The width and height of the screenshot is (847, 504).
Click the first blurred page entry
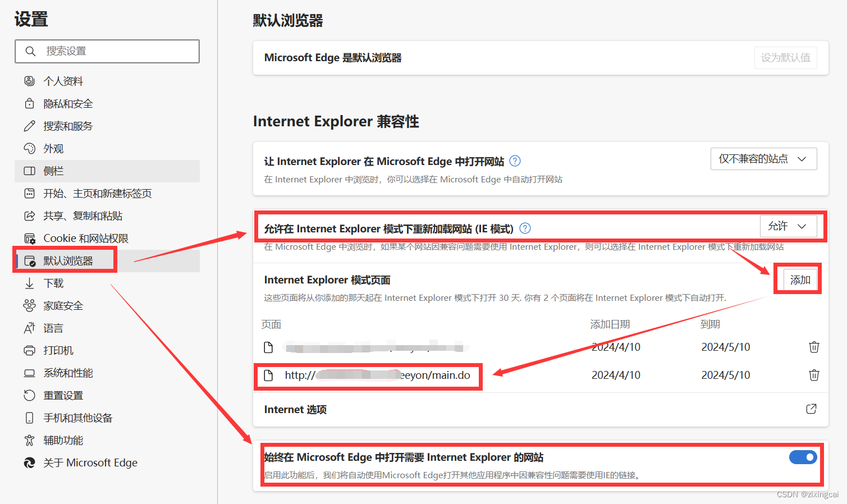375,347
